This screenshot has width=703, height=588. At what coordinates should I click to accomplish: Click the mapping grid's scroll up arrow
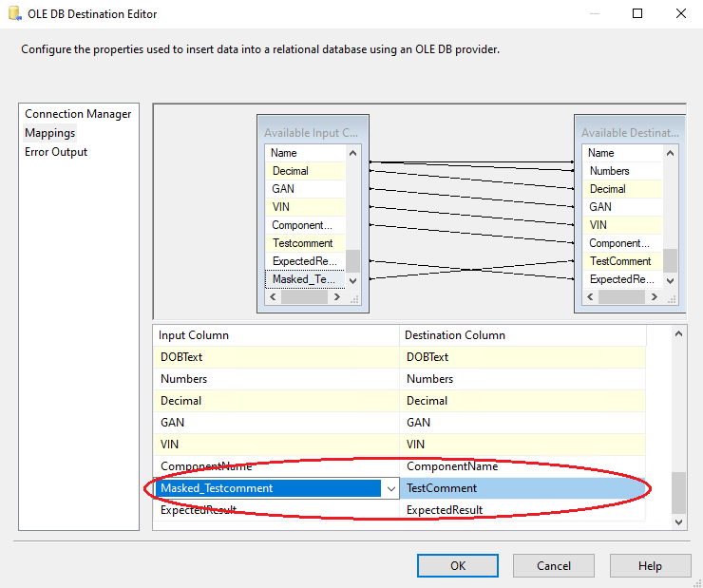678,333
